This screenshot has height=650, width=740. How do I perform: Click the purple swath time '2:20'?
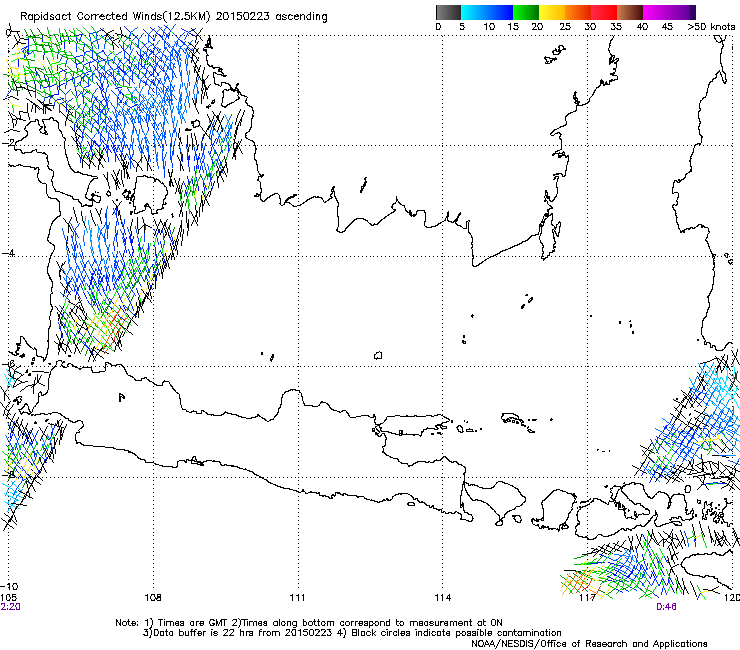[10, 607]
